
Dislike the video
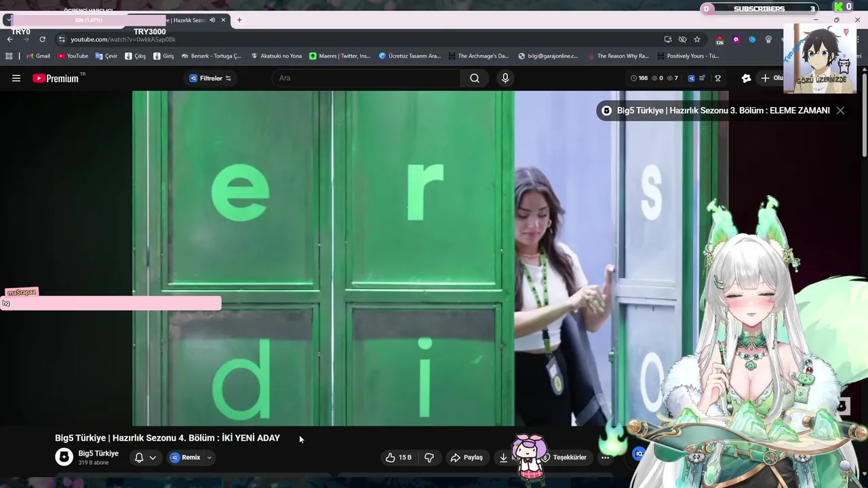point(429,457)
